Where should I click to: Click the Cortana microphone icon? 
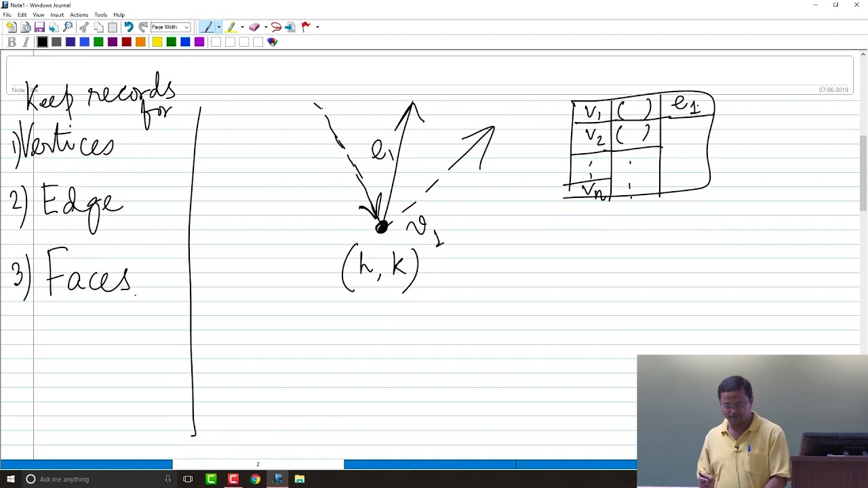click(167, 479)
